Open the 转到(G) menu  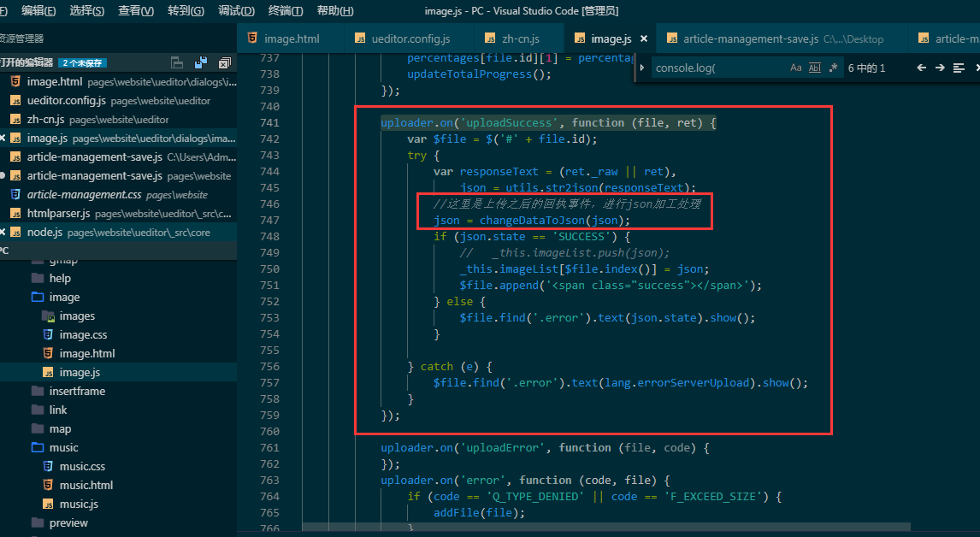click(x=186, y=10)
